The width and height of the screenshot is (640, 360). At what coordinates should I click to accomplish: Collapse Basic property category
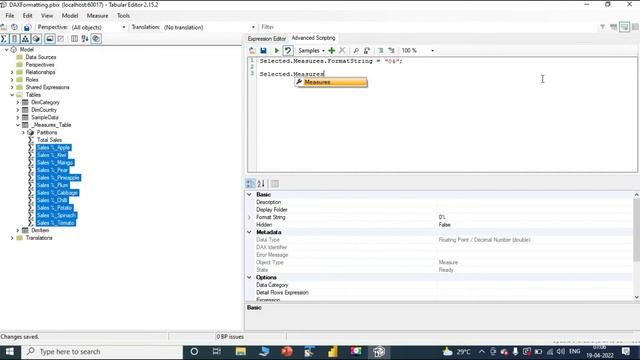point(249,195)
